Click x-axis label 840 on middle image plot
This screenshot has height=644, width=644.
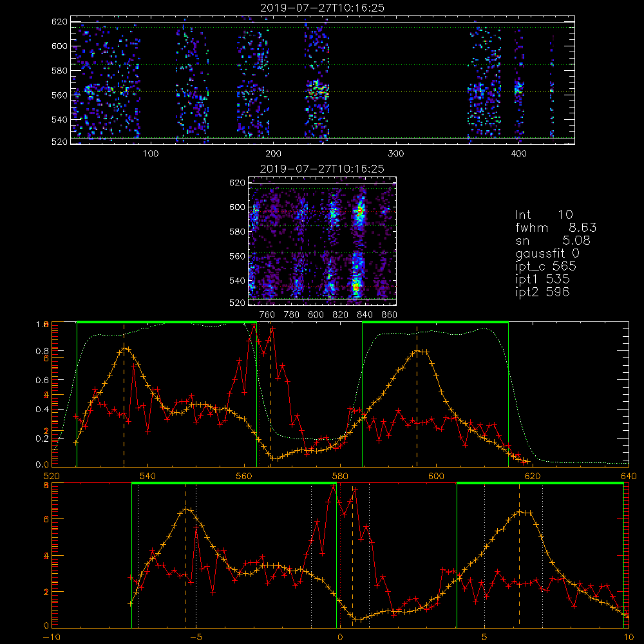click(365, 315)
